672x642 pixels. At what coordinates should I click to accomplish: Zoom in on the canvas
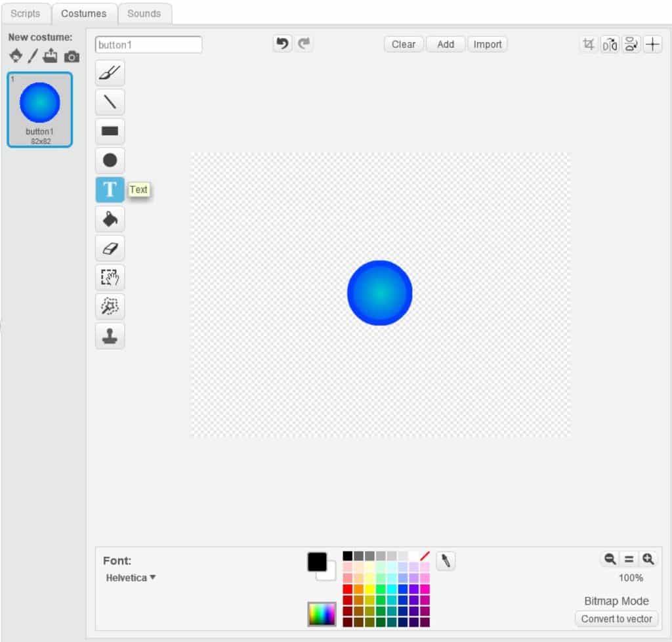coord(648,559)
